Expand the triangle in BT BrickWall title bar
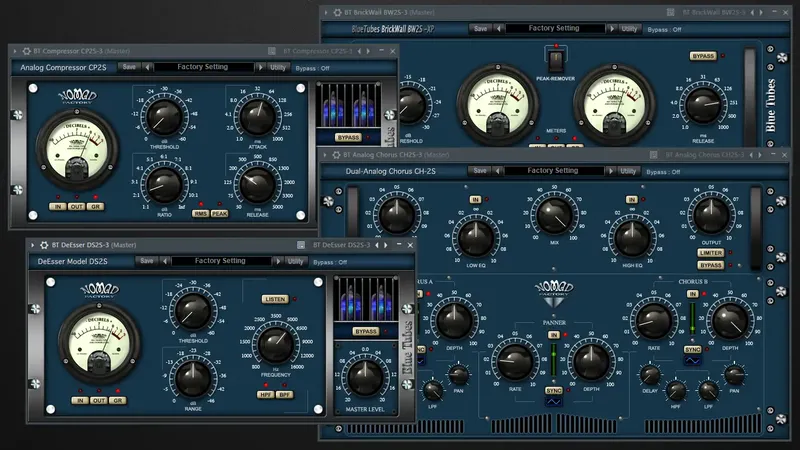This screenshot has width=800, height=450. coord(326,12)
